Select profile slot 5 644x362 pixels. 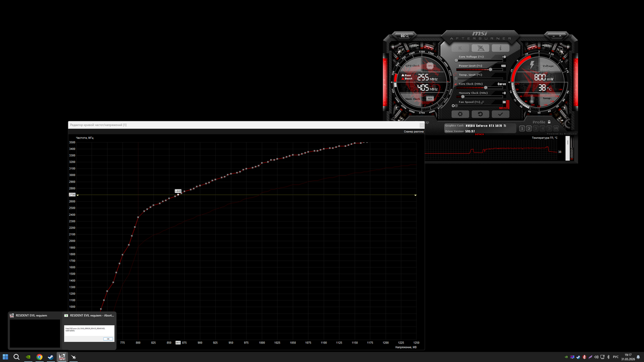pyautogui.click(x=549, y=128)
